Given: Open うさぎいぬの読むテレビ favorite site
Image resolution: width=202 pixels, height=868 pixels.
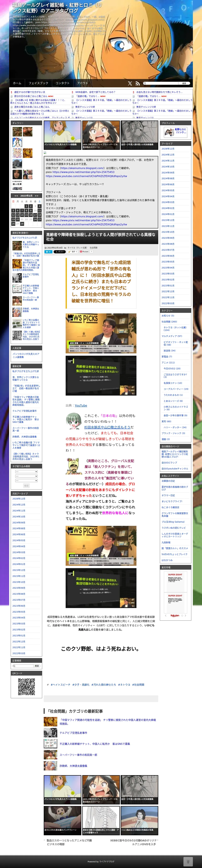Looking at the screenshot, I should point(173,528).
